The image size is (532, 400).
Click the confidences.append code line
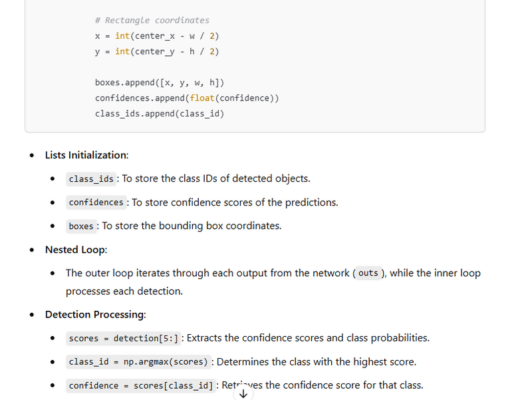click(187, 98)
